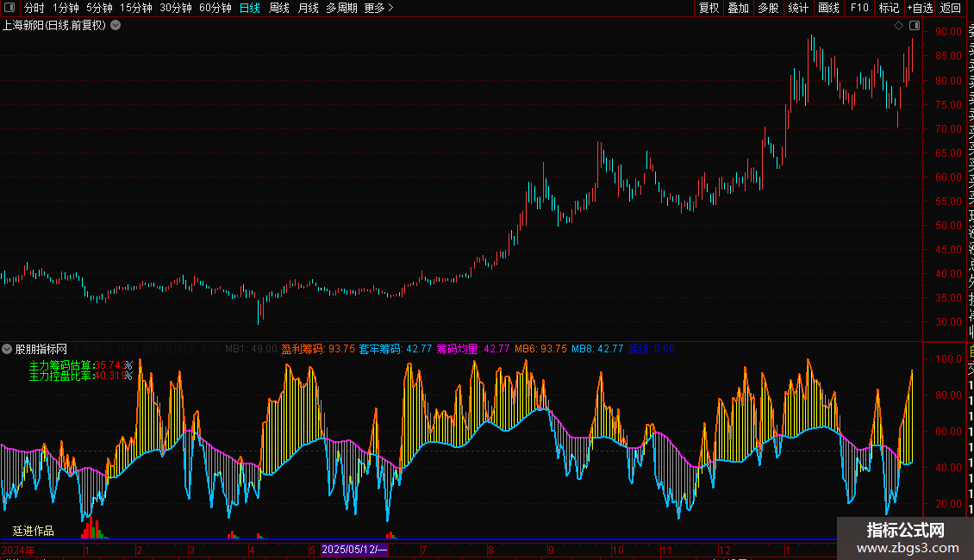Click the 返回 back button
The height and width of the screenshot is (560, 974).
[951, 8]
